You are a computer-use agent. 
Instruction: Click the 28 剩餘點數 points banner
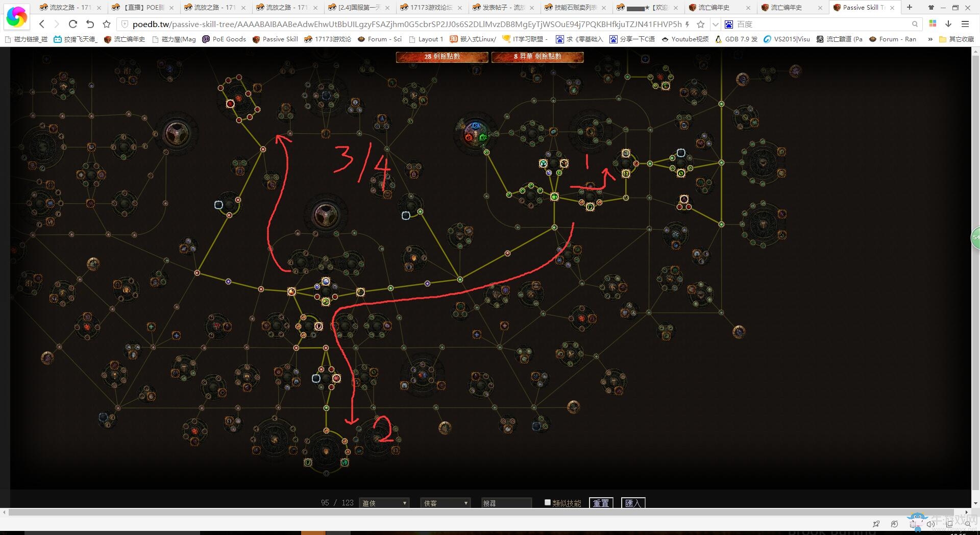tap(442, 57)
